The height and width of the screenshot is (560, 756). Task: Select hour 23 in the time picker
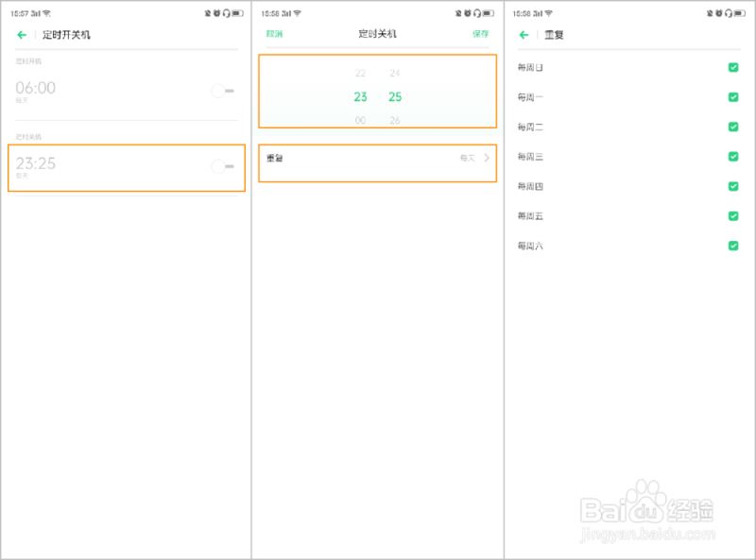click(x=360, y=97)
